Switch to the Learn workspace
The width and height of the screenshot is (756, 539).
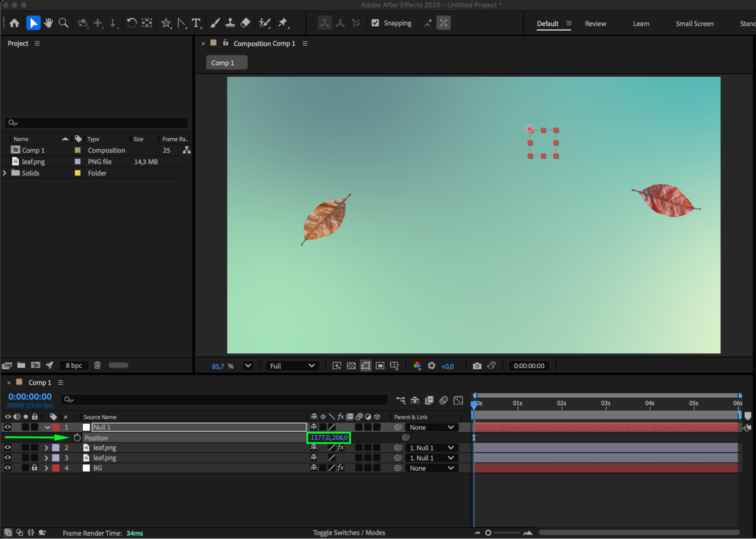(641, 23)
